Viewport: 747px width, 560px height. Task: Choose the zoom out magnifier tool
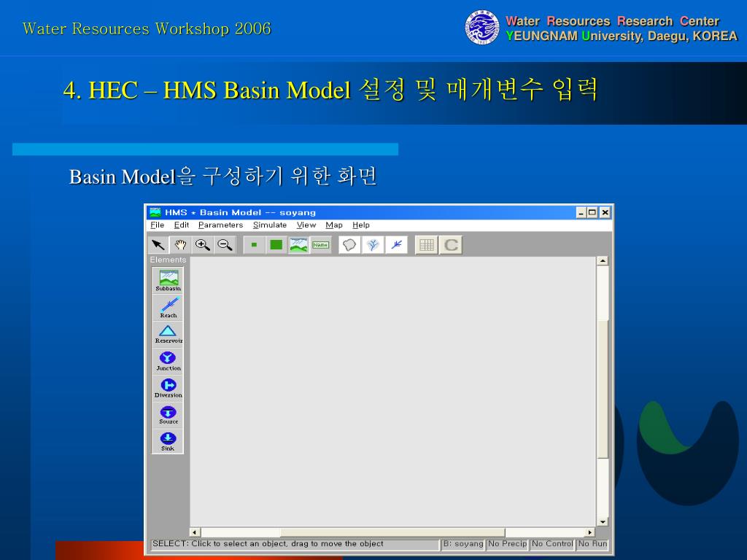[x=225, y=245]
